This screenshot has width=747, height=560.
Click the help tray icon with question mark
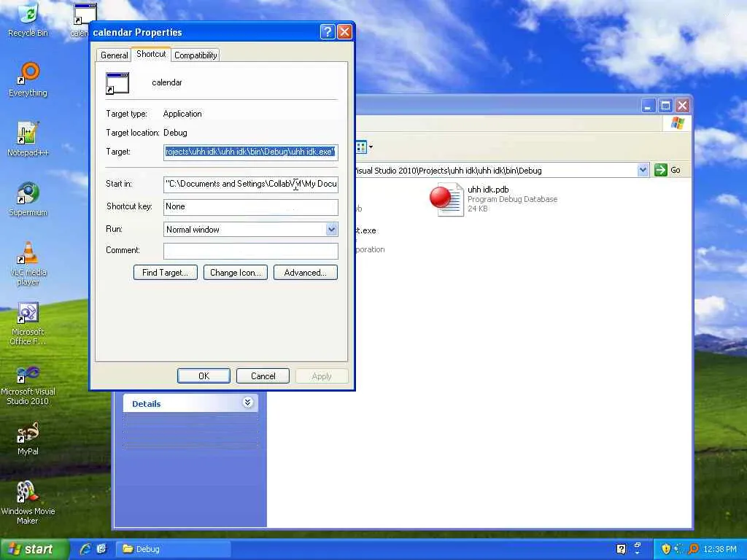pos(621,549)
